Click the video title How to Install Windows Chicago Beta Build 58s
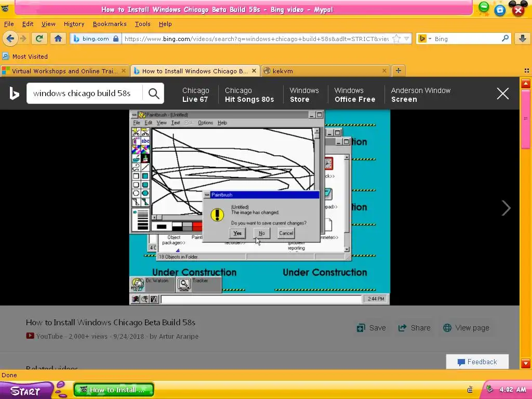 [x=111, y=322]
